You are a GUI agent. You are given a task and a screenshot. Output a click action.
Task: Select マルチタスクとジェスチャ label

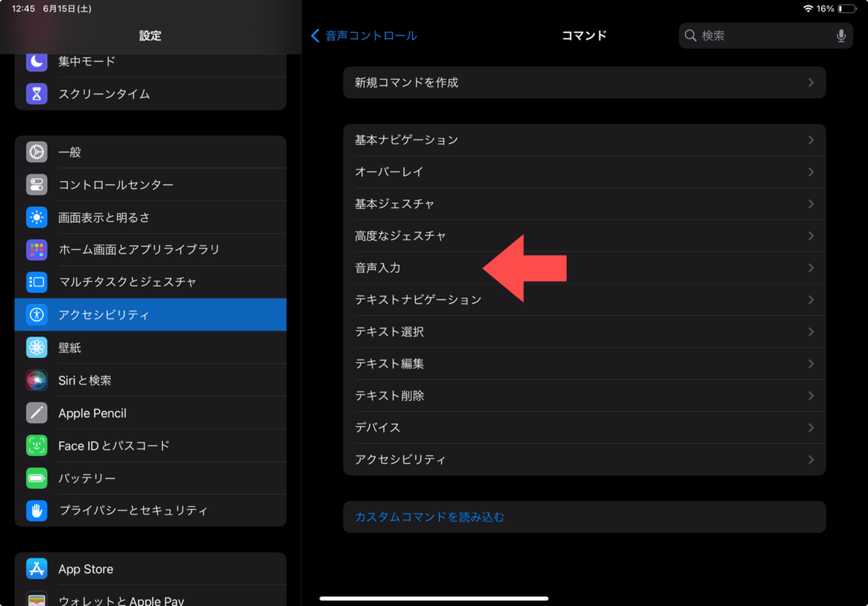click(x=127, y=282)
